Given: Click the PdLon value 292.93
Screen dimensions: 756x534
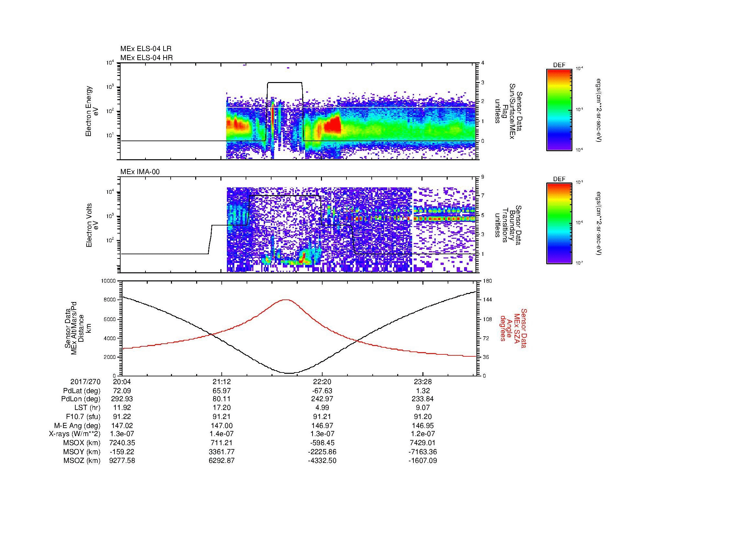Looking at the screenshot, I should pos(122,399).
